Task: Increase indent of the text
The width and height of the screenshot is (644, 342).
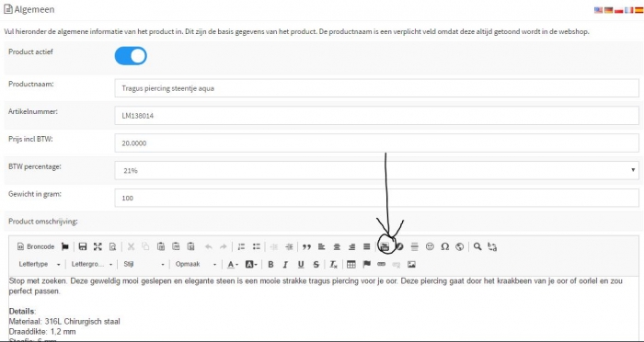Action: (x=289, y=246)
